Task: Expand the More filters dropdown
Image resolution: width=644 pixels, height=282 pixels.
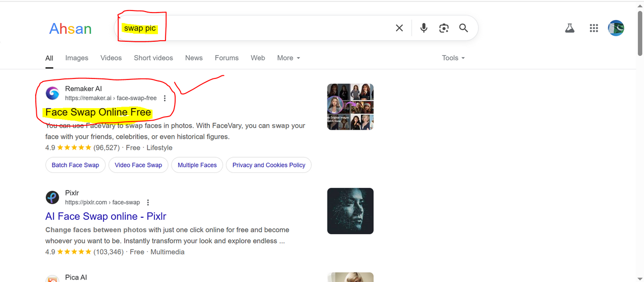Action: [x=289, y=58]
